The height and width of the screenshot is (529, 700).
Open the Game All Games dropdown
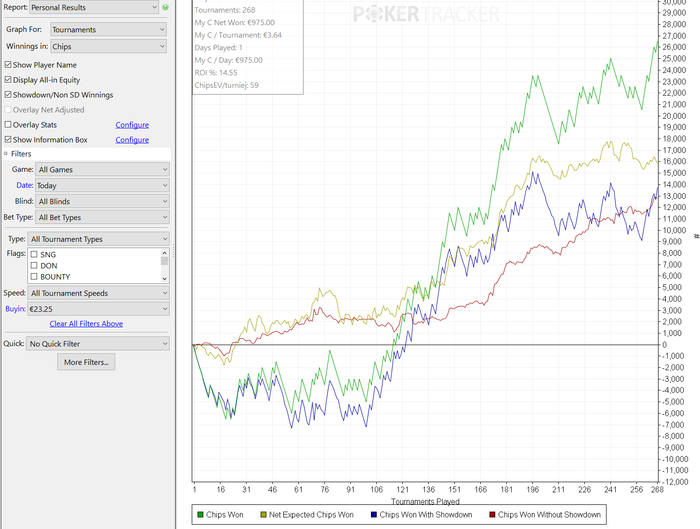click(102, 170)
